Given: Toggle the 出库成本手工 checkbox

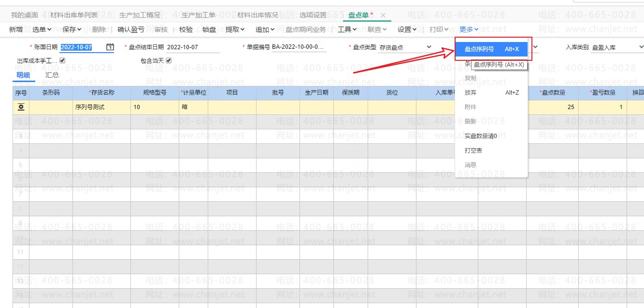Looking at the screenshot, I should click(62, 61).
